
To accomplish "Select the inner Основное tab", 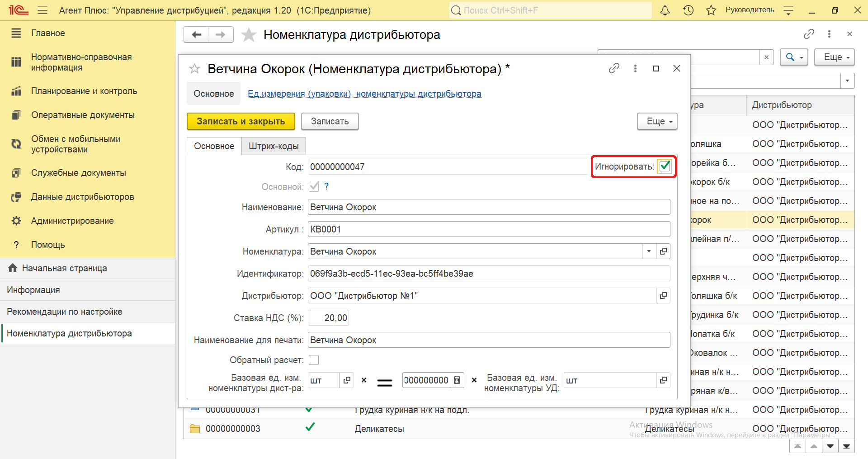I will point(214,146).
